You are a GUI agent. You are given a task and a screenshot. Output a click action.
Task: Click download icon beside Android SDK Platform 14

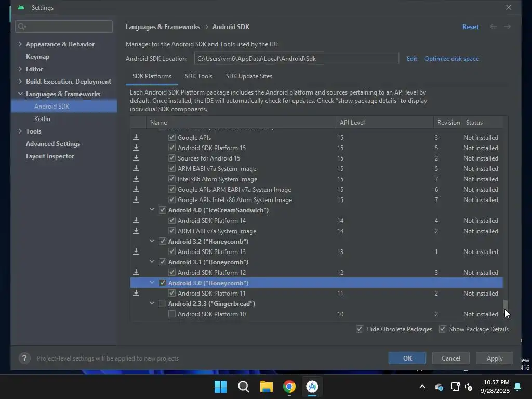[x=136, y=220]
